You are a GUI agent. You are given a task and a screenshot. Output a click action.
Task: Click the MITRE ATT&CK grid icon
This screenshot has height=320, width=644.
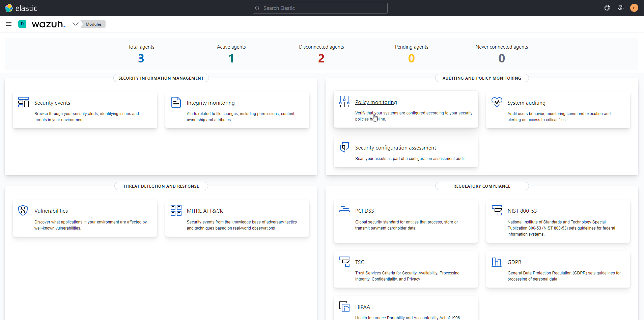[176, 210]
